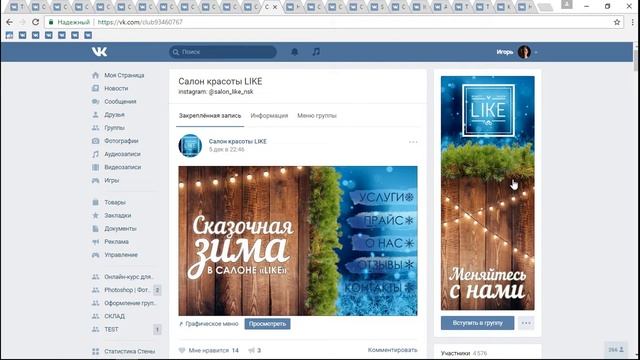The height and width of the screenshot is (360, 640).
Task: Bookmark the page with star icon
Action: (617, 22)
